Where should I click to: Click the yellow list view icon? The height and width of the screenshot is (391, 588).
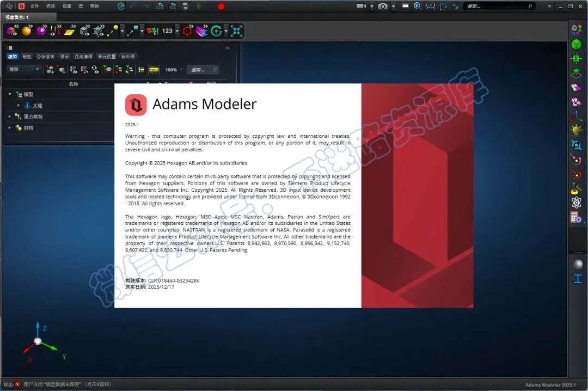tap(142, 70)
